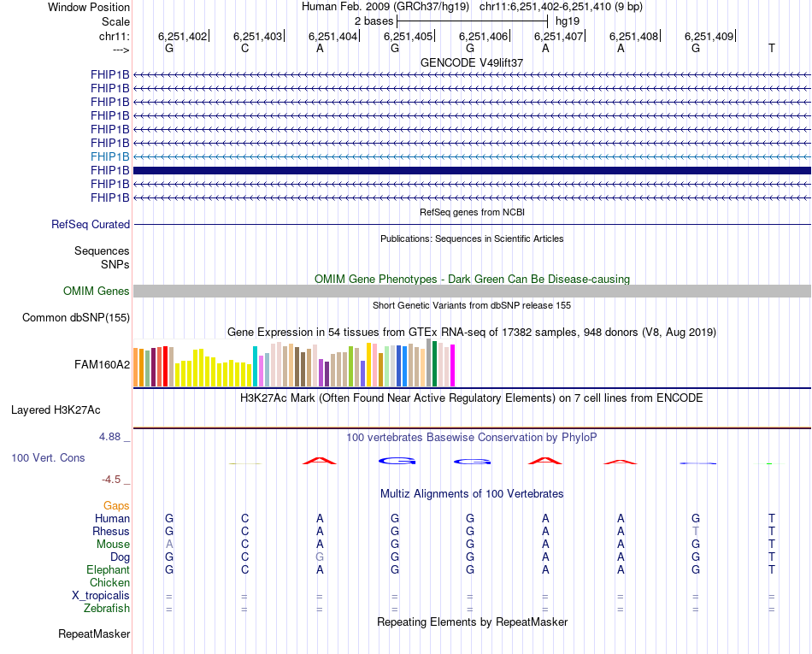Click the FAM160A2 expression label
This screenshot has width=812, height=654.
pos(102,364)
